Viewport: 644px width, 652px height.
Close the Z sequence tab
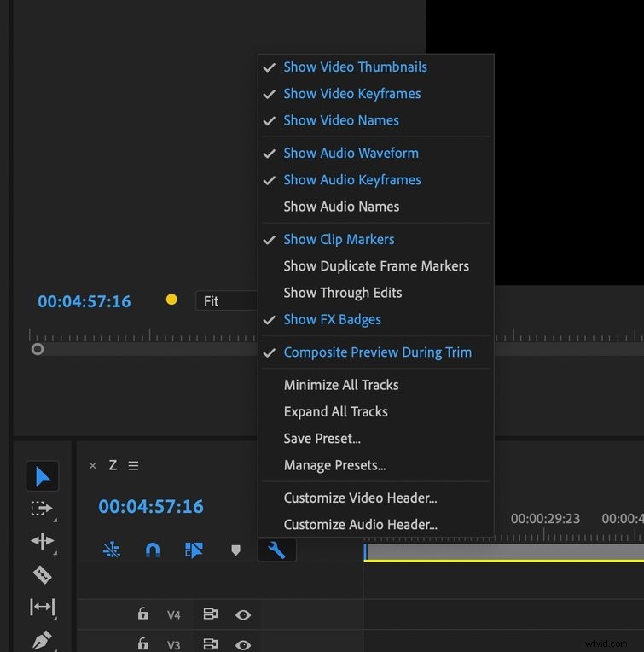[x=93, y=466]
